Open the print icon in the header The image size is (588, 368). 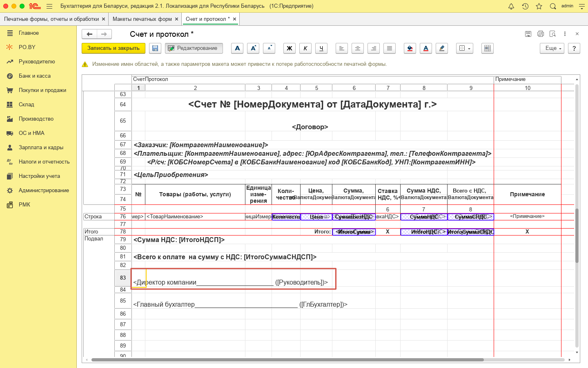point(541,34)
